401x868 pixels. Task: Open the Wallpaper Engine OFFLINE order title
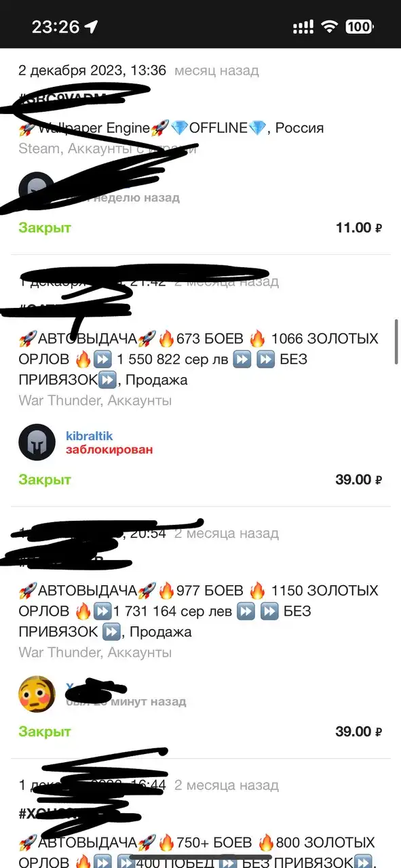[x=171, y=128]
